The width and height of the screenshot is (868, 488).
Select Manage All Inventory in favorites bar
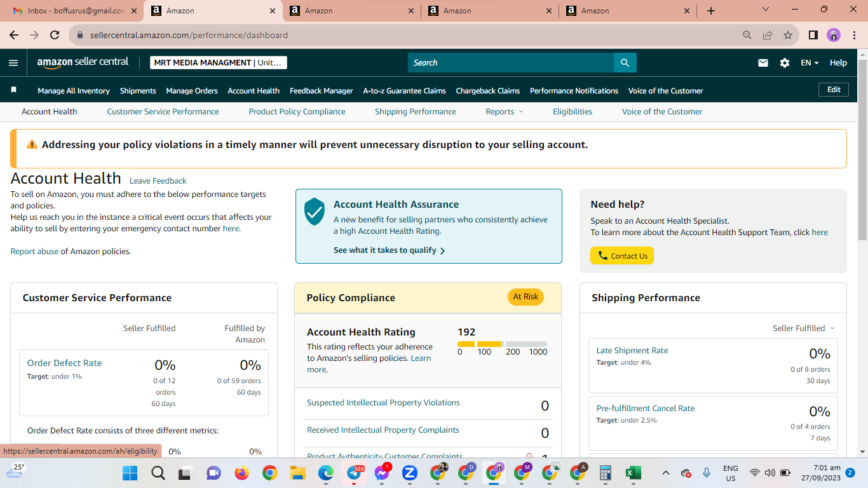coord(74,91)
